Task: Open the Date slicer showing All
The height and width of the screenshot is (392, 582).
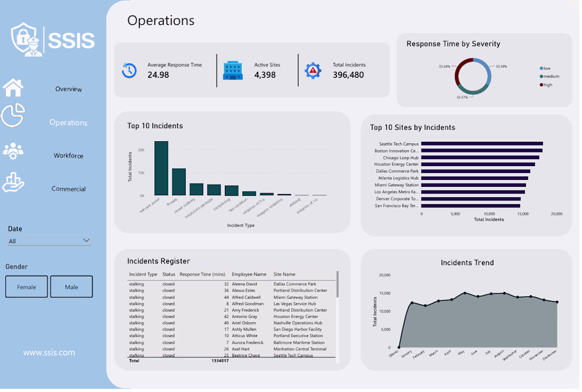Action: 49,241
